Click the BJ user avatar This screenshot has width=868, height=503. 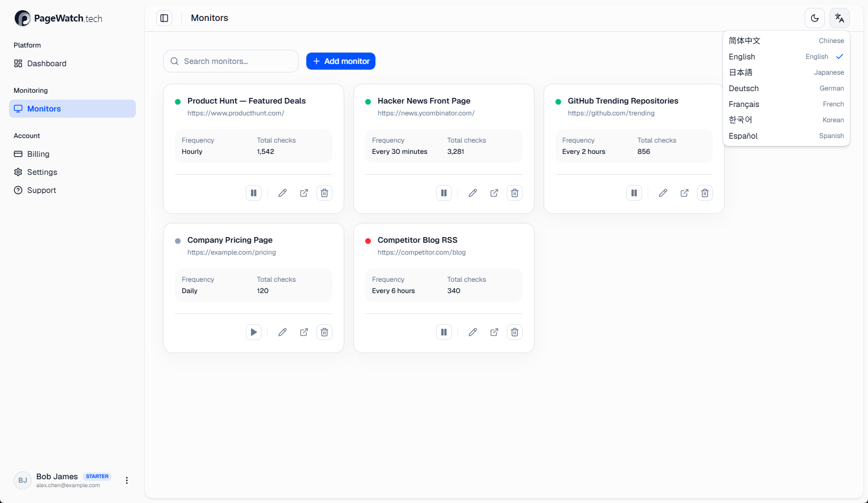click(23, 480)
